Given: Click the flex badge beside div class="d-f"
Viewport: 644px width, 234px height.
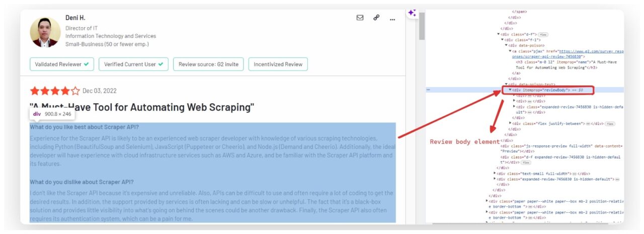Looking at the screenshot, I should 543,34.
